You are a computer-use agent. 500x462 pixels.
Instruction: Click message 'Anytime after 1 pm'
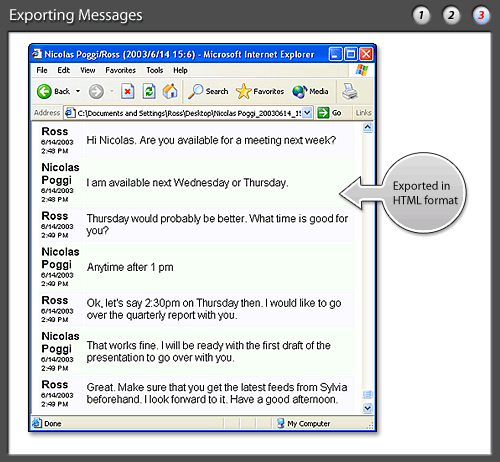[130, 267]
